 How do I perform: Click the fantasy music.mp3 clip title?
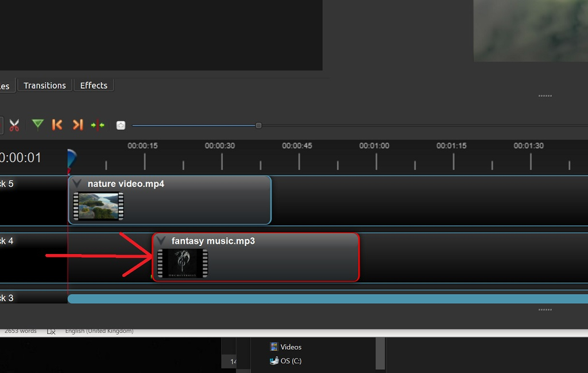tap(213, 241)
